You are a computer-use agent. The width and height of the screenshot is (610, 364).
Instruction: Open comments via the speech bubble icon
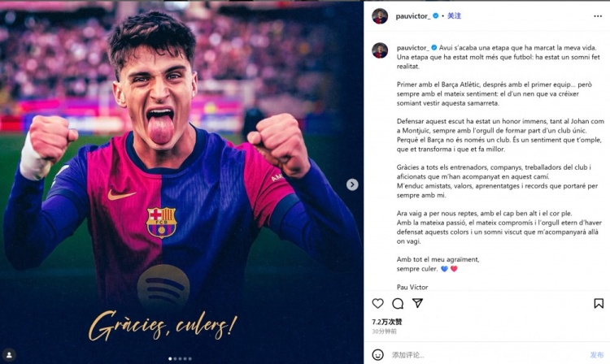pyautogui.click(x=398, y=303)
